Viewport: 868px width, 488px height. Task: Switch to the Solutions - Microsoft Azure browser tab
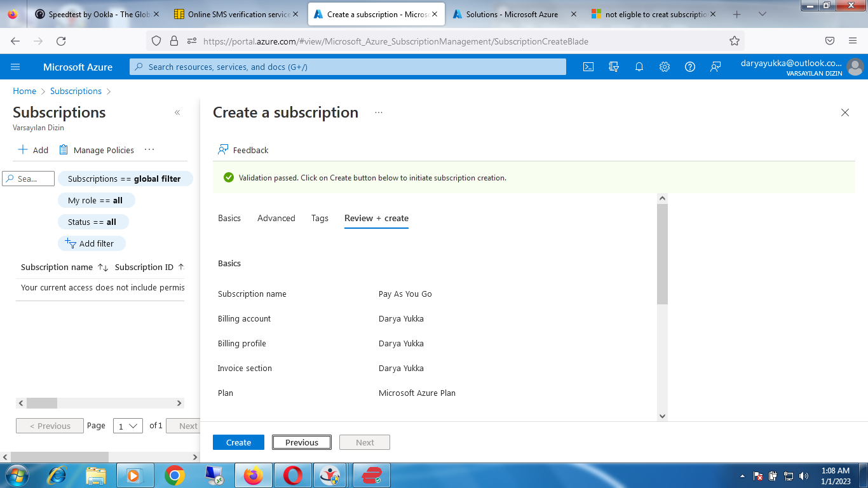[513, 14]
